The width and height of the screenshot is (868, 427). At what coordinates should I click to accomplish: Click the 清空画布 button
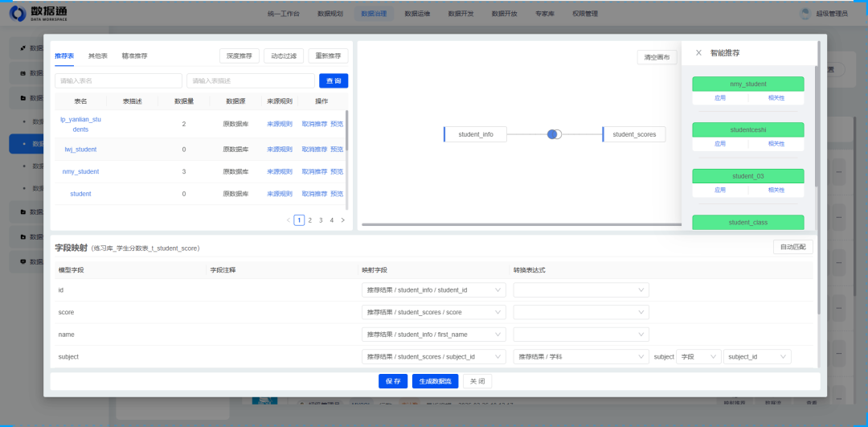tap(657, 57)
